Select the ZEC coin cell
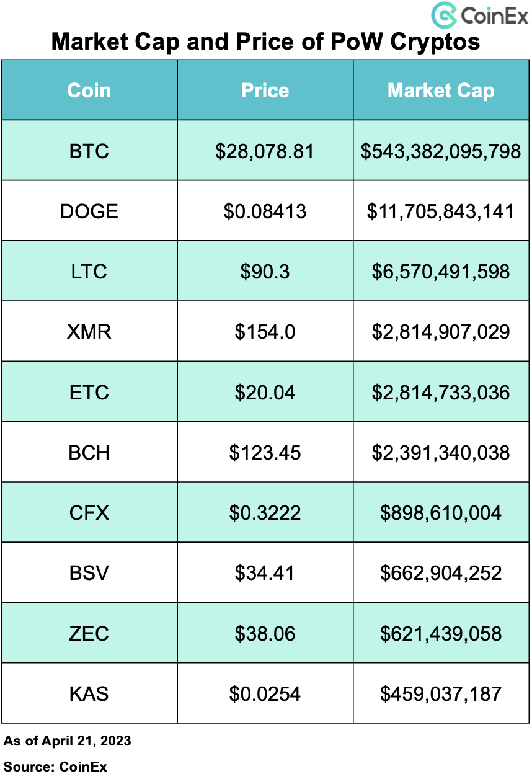 [89, 634]
